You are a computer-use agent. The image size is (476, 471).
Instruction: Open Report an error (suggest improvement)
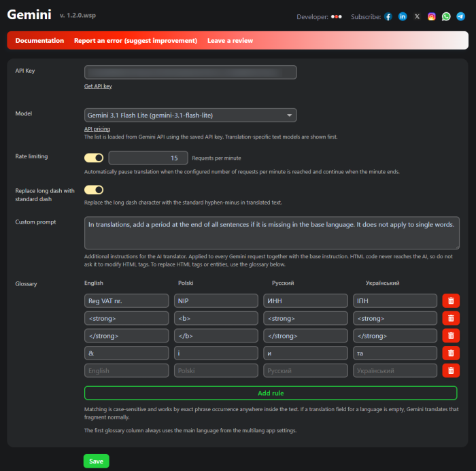click(135, 41)
